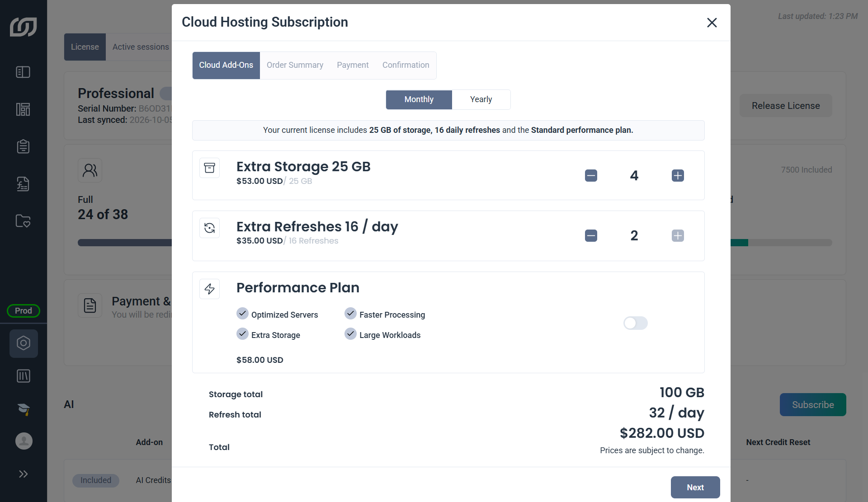868x502 pixels.
Task: Click the Extra Storage feature check icon
Action: pyautogui.click(x=243, y=334)
